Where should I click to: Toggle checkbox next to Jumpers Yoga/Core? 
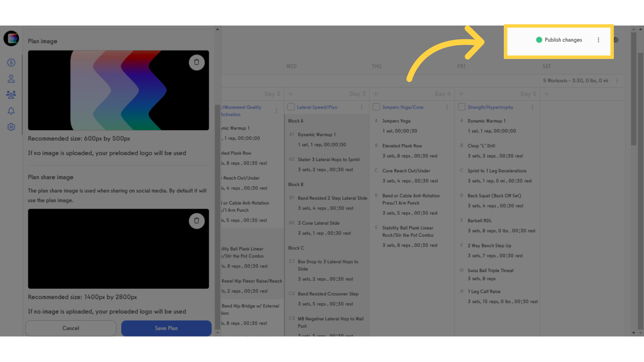(376, 107)
